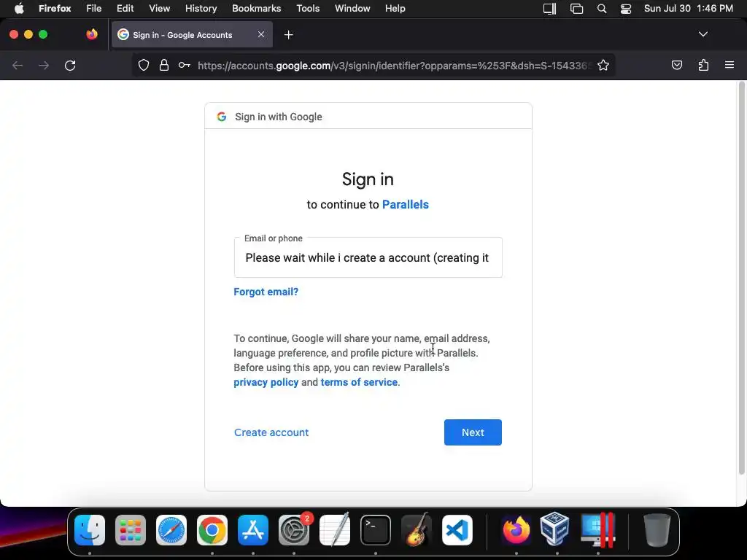The height and width of the screenshot is (560, 747).
Task: Open VirtualBox from the Dock
Action: pos(555,529)
